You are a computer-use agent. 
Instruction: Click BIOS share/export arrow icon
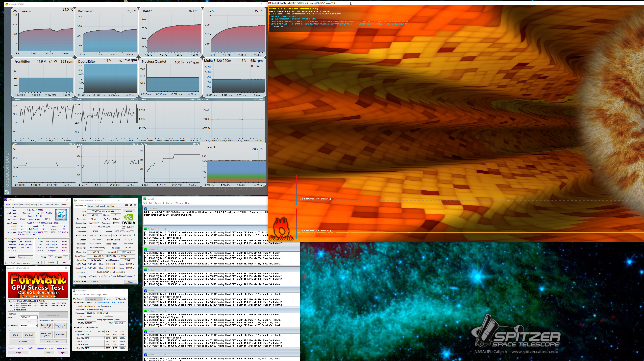[x=123, y=227]
